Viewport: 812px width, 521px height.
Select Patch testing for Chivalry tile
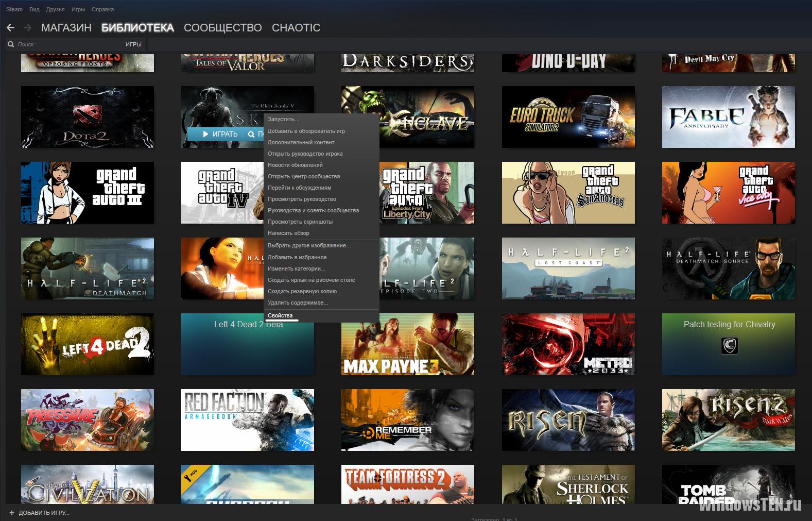point(729,344)
